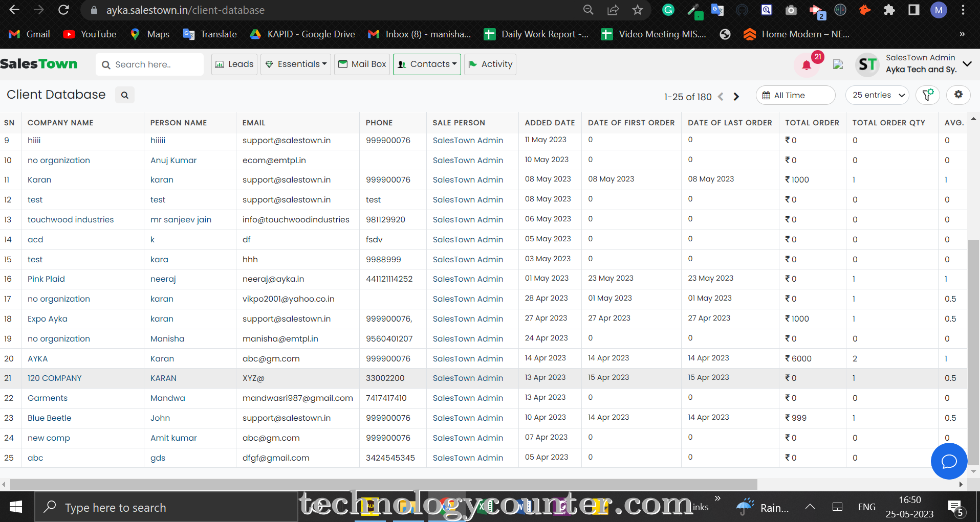Show hidden system tray icons

click(810, 507)
